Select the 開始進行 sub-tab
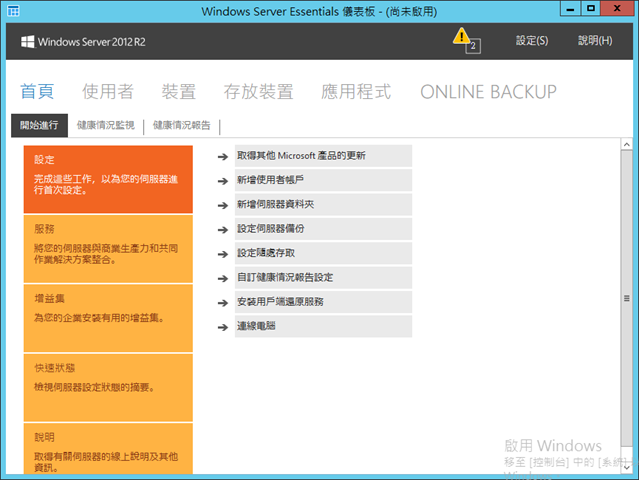The width and height of the screenshot is (639, 480). pyautogui.click(x=40, y=125)
